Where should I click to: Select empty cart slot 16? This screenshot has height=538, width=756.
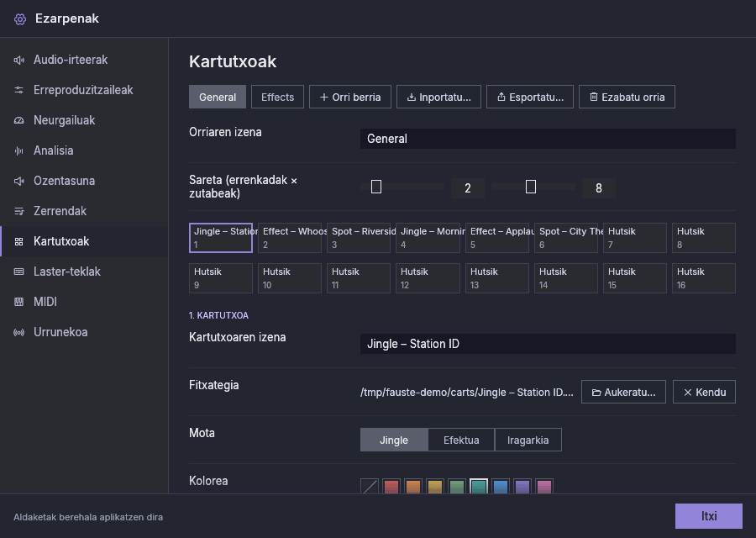pyautogui.click(x=704, y=278)
